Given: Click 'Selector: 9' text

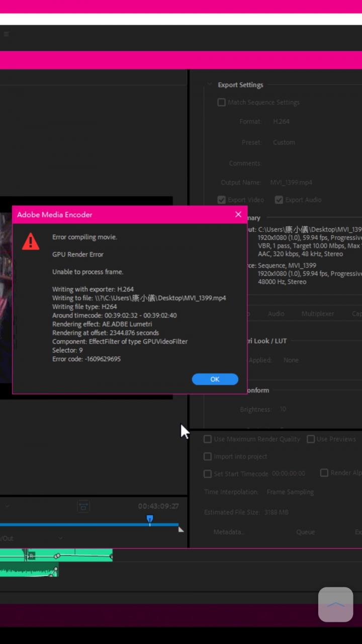Looking at the screenshot, I should (x=67, y=350).
